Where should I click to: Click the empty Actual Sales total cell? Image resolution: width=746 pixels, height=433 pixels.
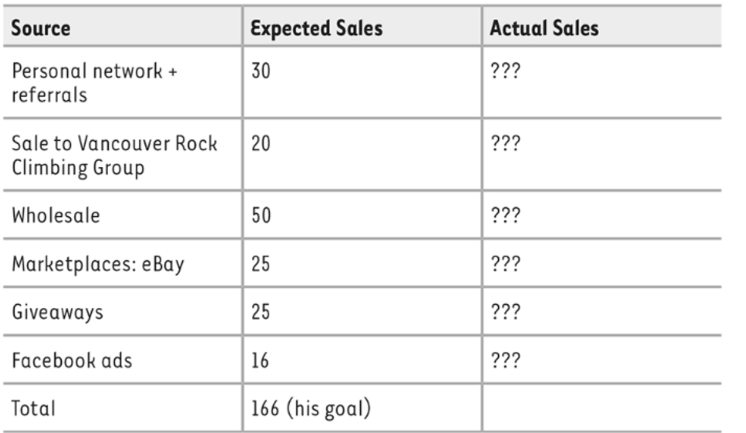(602, 408)
